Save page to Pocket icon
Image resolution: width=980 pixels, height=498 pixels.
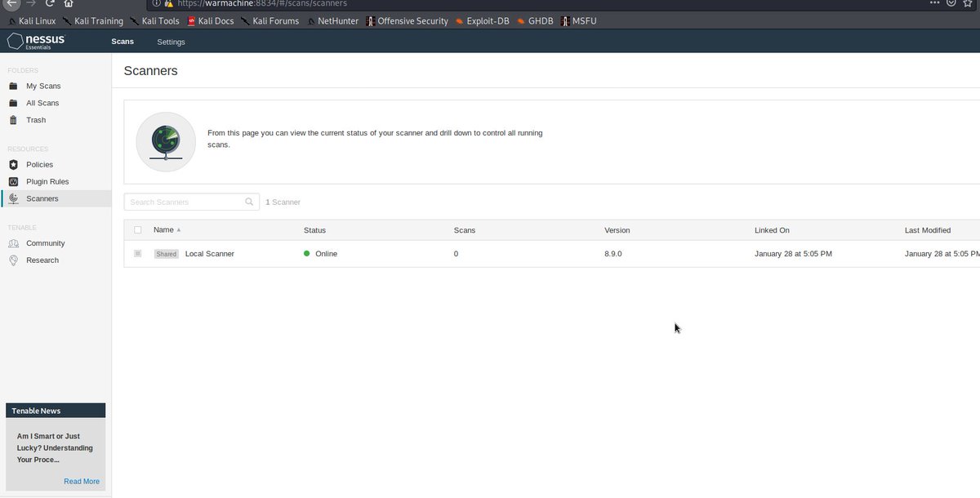coord(951,2)
